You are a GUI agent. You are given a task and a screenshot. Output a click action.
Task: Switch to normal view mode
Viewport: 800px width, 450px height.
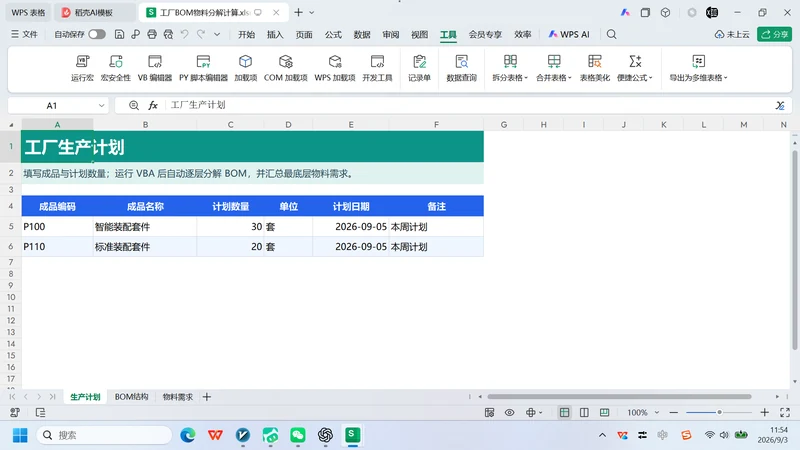click(564, 412)
